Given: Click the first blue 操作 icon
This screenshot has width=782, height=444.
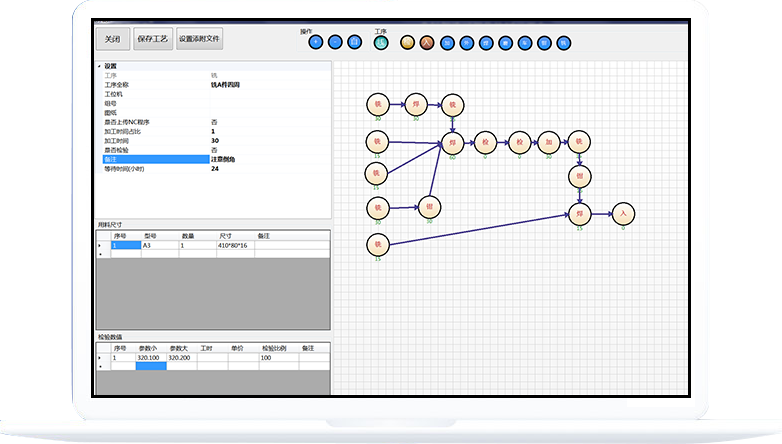Looking at the screenshot, I should coord(316,42).
